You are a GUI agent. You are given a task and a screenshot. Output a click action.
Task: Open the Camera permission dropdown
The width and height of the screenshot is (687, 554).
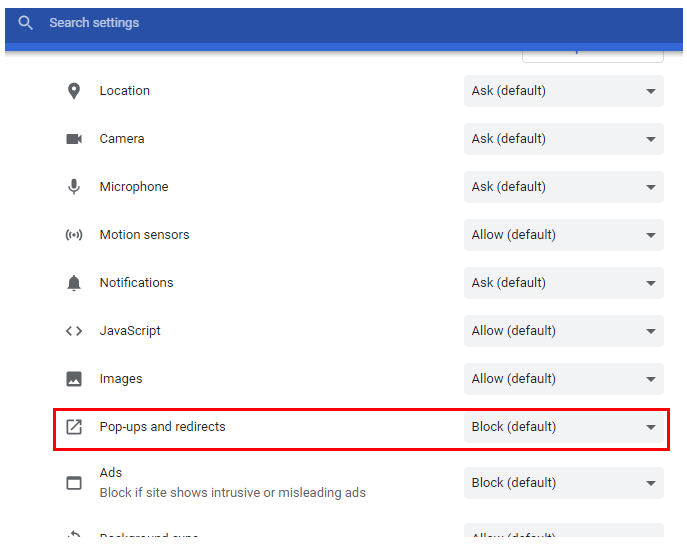tap(563, 139)
